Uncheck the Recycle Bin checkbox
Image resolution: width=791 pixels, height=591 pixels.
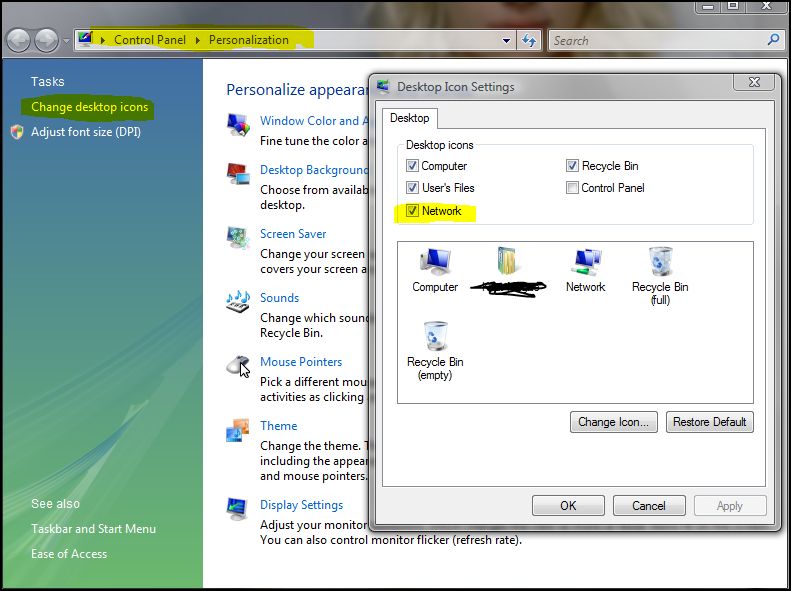(572, 165)
